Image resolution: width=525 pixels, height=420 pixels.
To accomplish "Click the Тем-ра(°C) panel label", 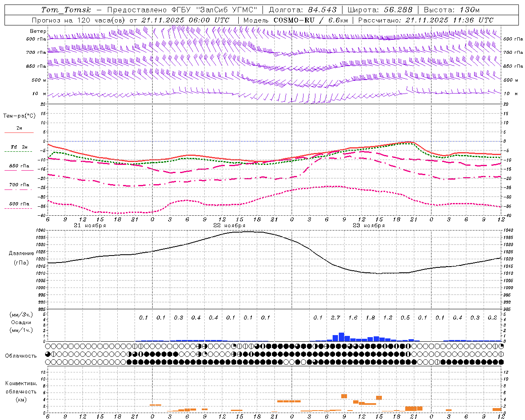I will click(x=19, y=116).
